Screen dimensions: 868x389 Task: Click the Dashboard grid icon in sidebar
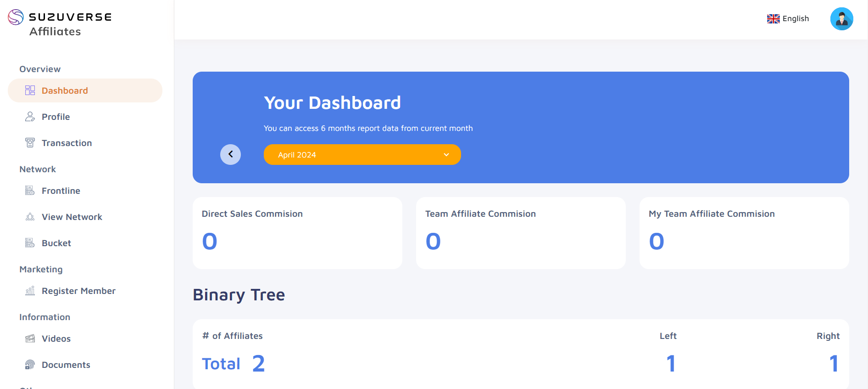pos(30,90)
